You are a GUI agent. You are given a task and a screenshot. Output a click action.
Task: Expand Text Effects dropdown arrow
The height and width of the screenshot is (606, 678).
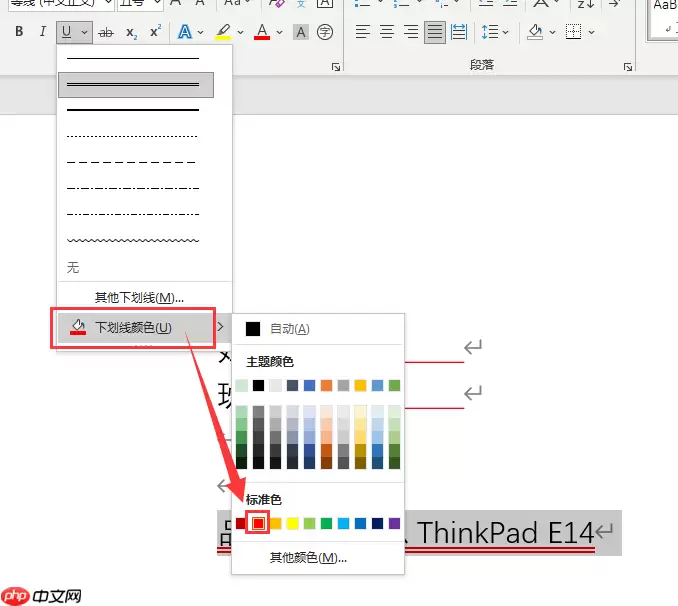[x=200, y=32]
